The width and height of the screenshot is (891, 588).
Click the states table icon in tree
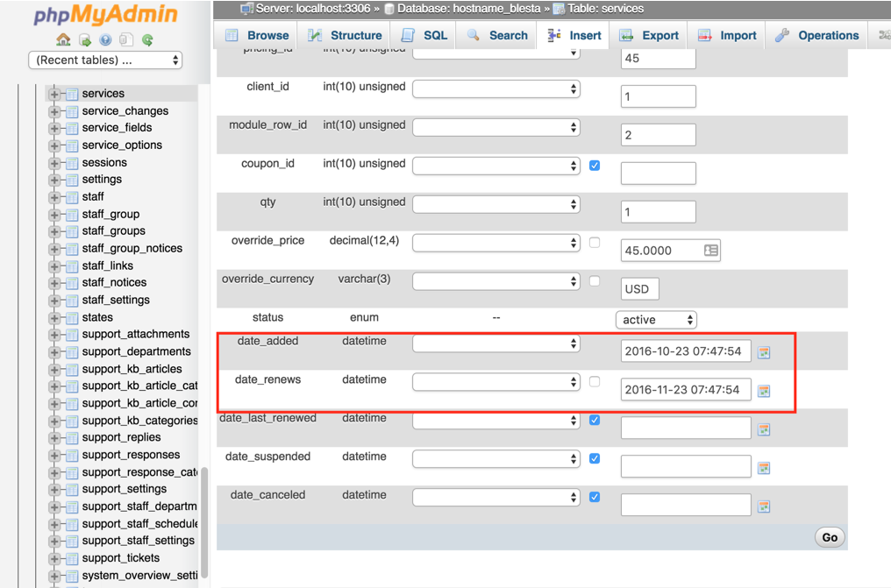[72, 318]
